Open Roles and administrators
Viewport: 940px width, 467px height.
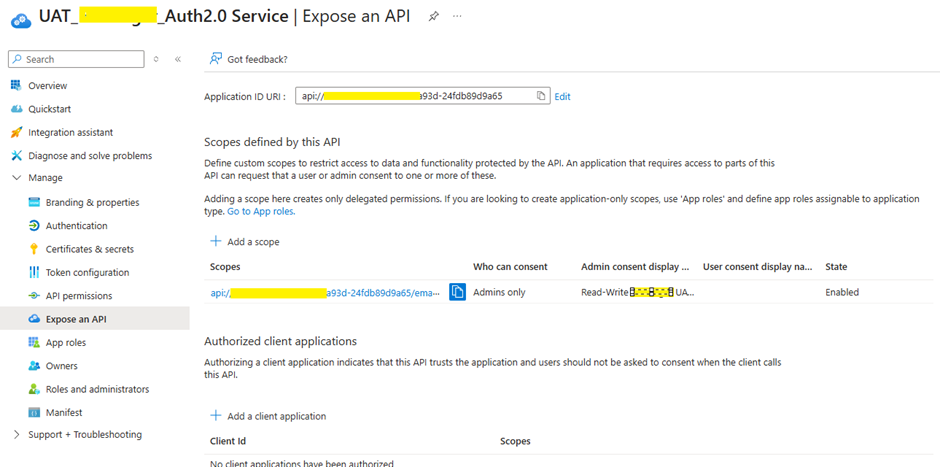pyautogui.click(x=95, y=389)
